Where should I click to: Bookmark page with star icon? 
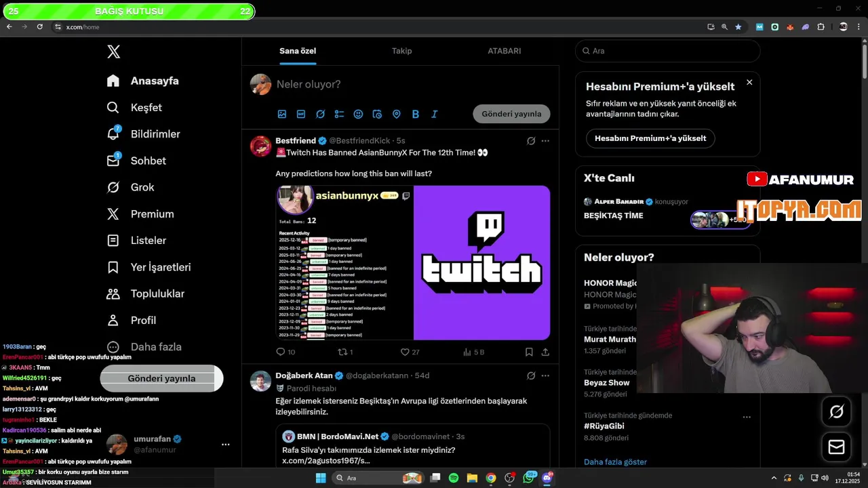(738, 27)
